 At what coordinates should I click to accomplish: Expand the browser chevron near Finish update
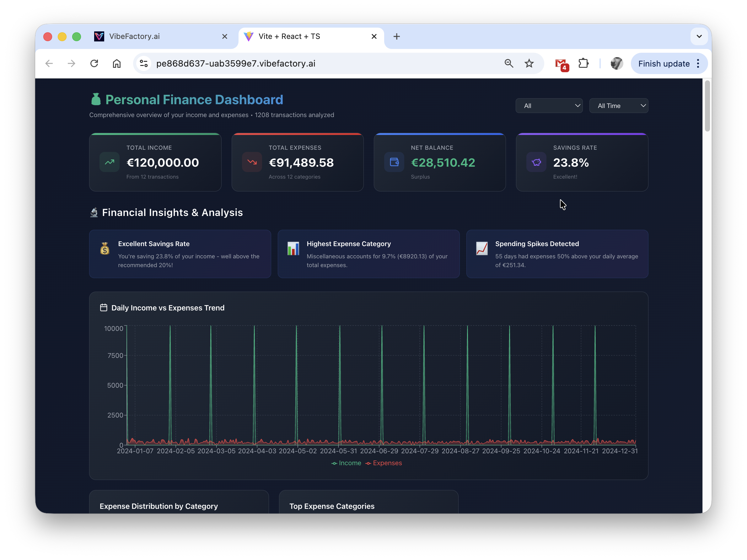[x=699, y=36]
